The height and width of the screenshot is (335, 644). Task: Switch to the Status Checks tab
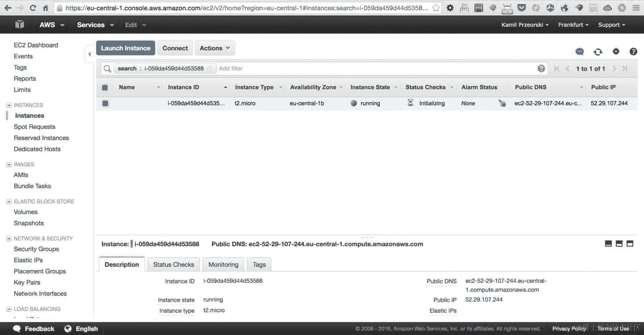pyautogui.click(x=174, y=264)
